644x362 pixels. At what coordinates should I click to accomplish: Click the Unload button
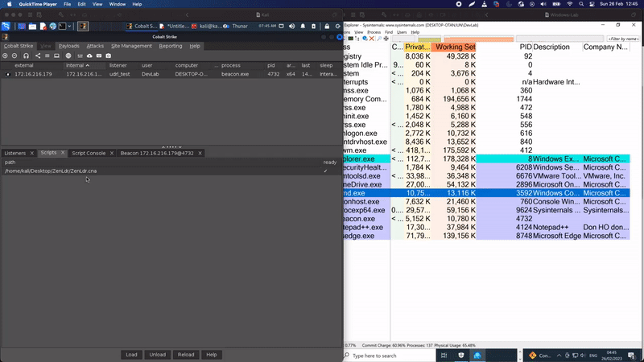tap(157, 355)
